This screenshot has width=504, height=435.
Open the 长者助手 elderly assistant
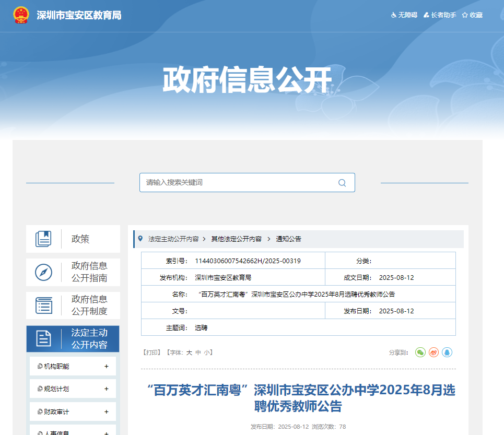440,15
